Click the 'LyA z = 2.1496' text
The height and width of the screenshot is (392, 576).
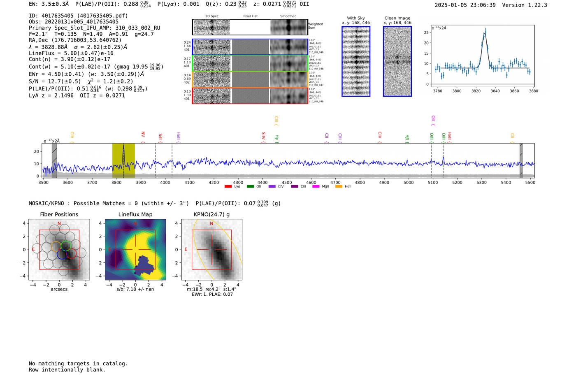(51, 95)
